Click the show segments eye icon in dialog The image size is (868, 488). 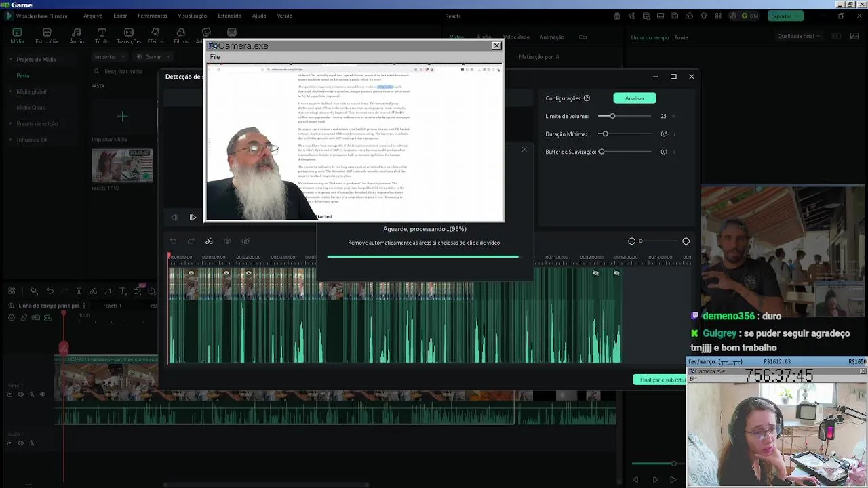coord(227,241)
